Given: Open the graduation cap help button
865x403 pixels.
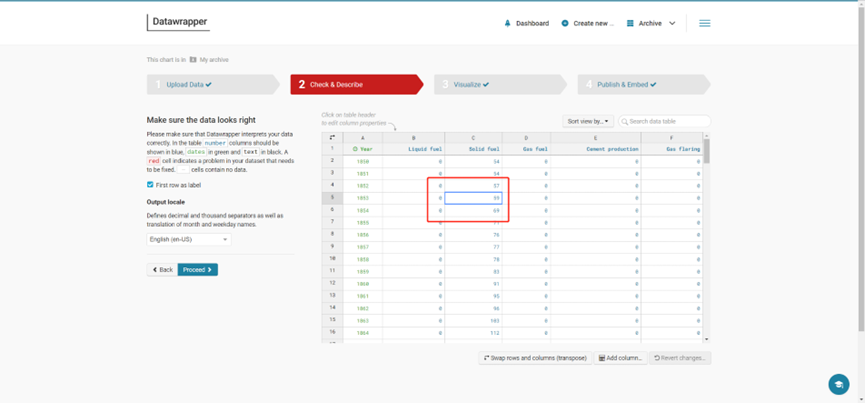Looking at the screenshot, I should point(839,384).
